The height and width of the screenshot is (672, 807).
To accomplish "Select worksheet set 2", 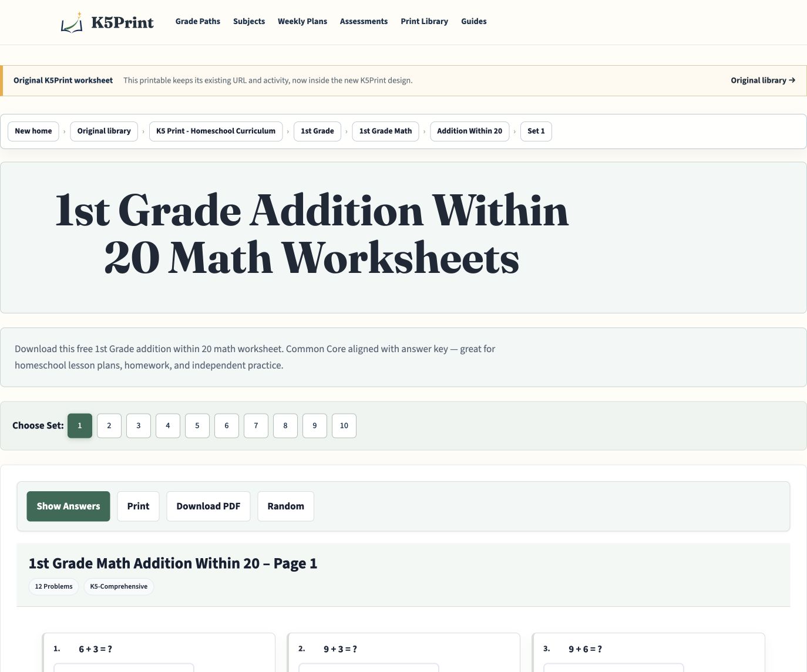I will (109, 426).
